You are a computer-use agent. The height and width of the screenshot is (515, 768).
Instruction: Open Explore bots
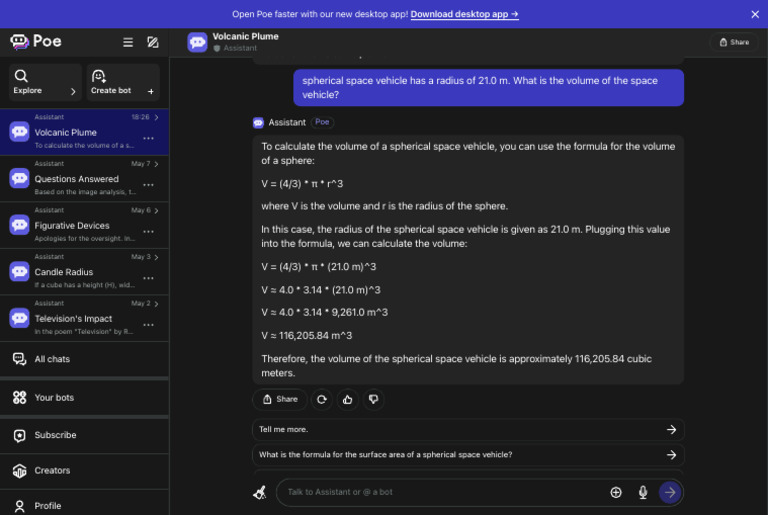[45, 82]
